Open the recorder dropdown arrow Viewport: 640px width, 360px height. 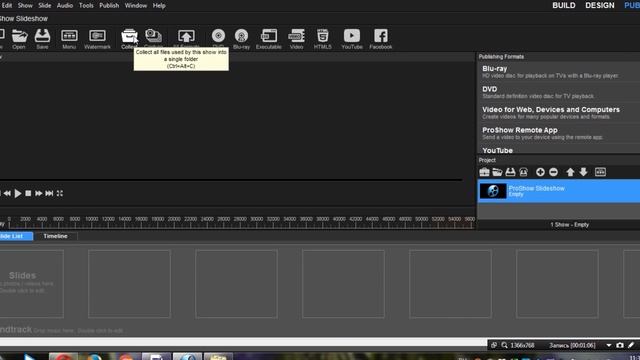(x=609, y=345)
